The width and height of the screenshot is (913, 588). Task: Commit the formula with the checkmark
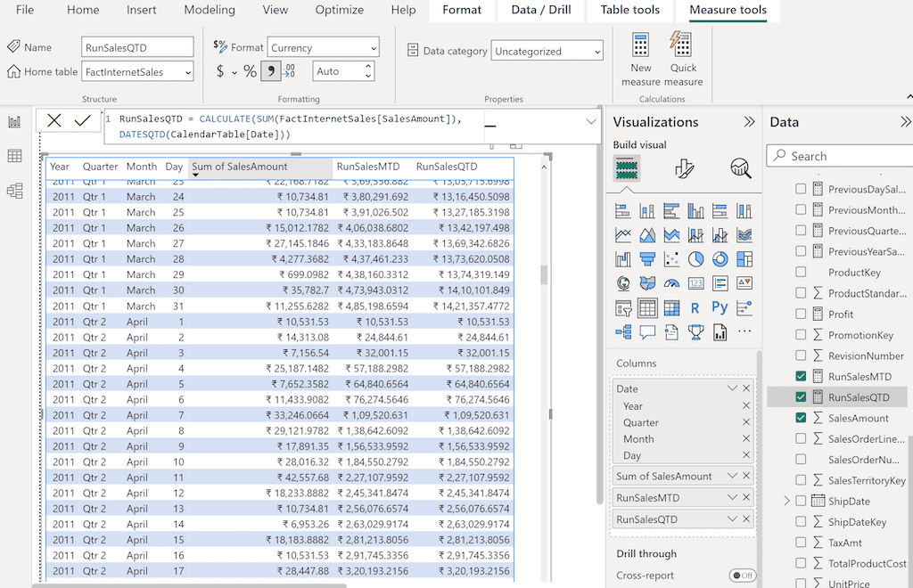click(83, 120)
